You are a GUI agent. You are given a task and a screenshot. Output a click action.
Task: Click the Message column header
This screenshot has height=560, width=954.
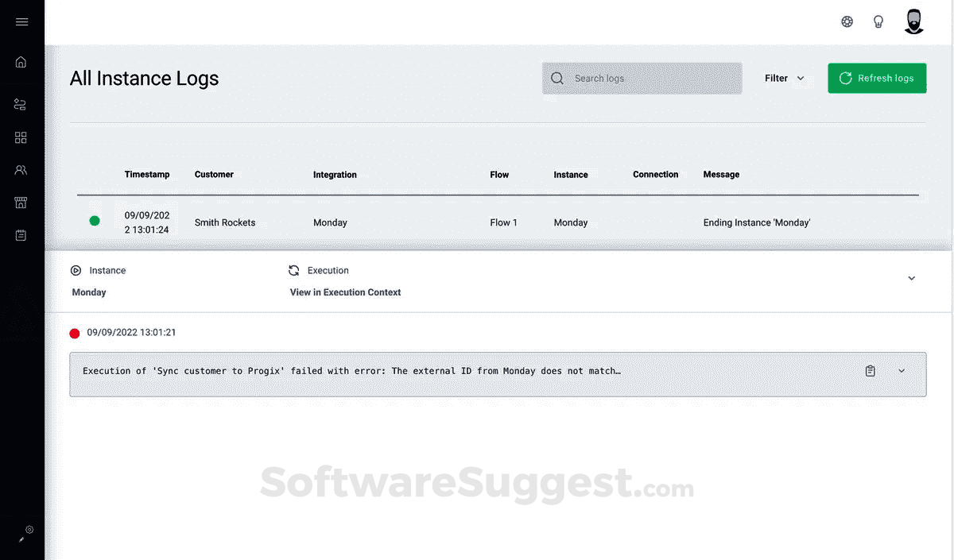point(721,174)
